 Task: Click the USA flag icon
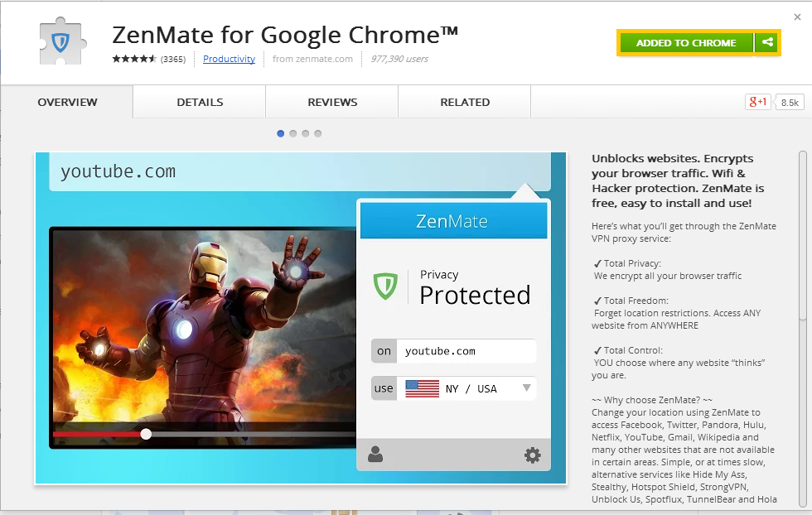[x=422, y=388]
